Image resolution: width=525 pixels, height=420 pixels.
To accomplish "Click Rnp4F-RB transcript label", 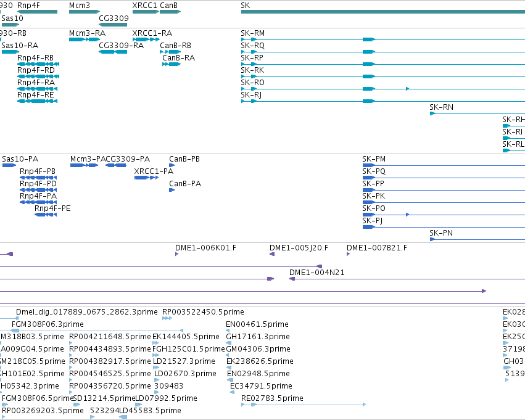I will pyautogui.click(x=36, y=58).
